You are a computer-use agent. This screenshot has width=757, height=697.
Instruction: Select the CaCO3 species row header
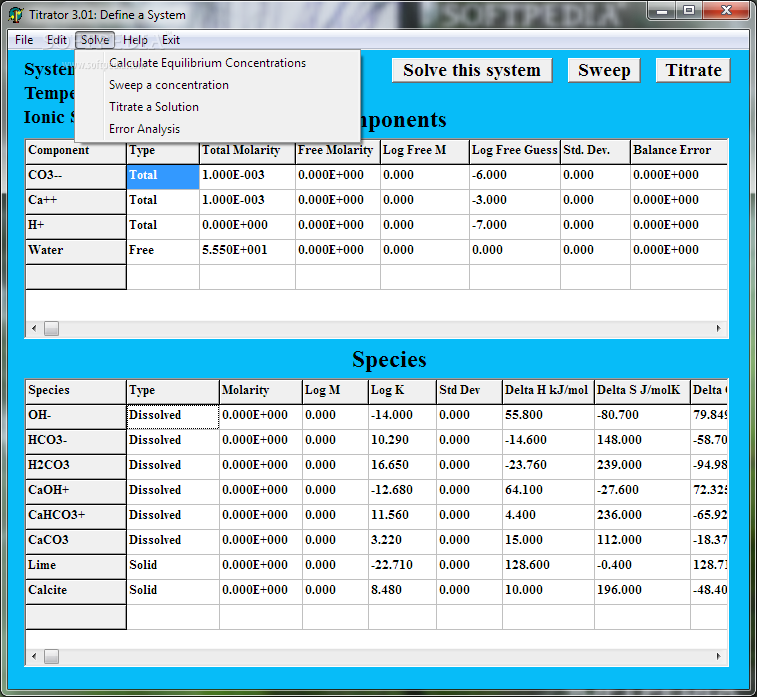[x=76, y=542]
